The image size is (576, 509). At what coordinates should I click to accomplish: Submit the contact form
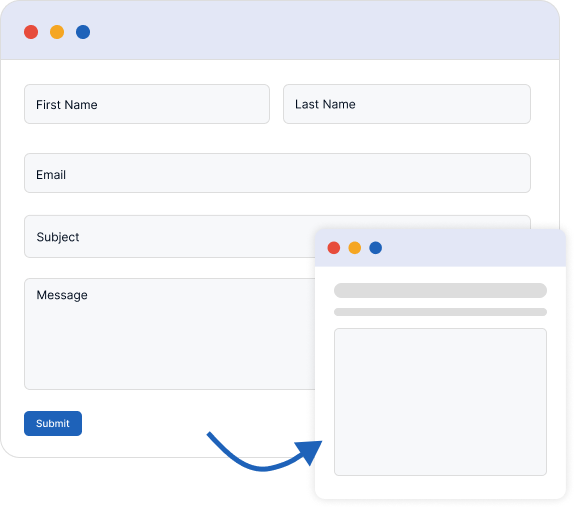tap(53, 423)
